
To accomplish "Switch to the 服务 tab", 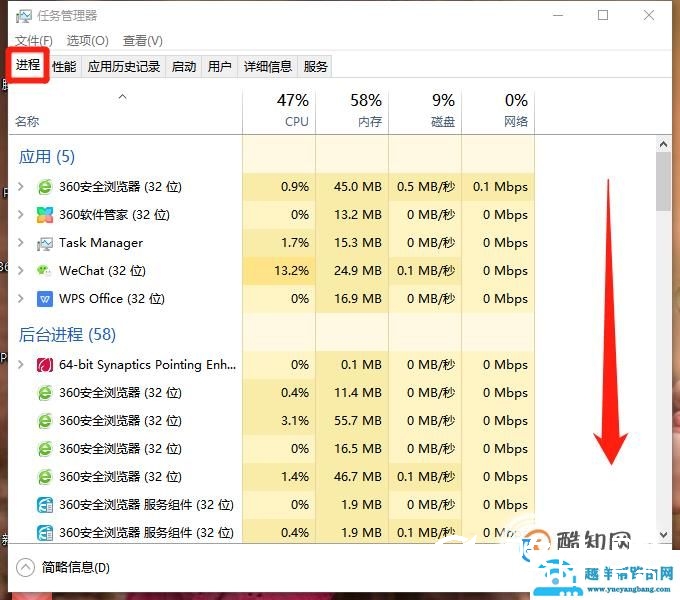I will pyautogui.click(x=315, y=67).
